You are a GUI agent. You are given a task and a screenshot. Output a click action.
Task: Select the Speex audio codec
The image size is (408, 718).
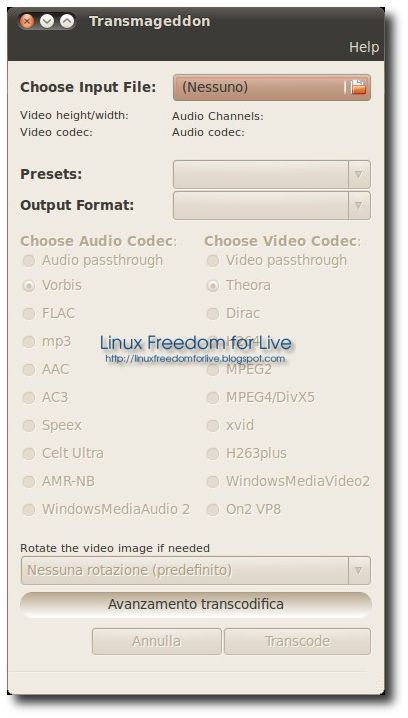[29, 426]
